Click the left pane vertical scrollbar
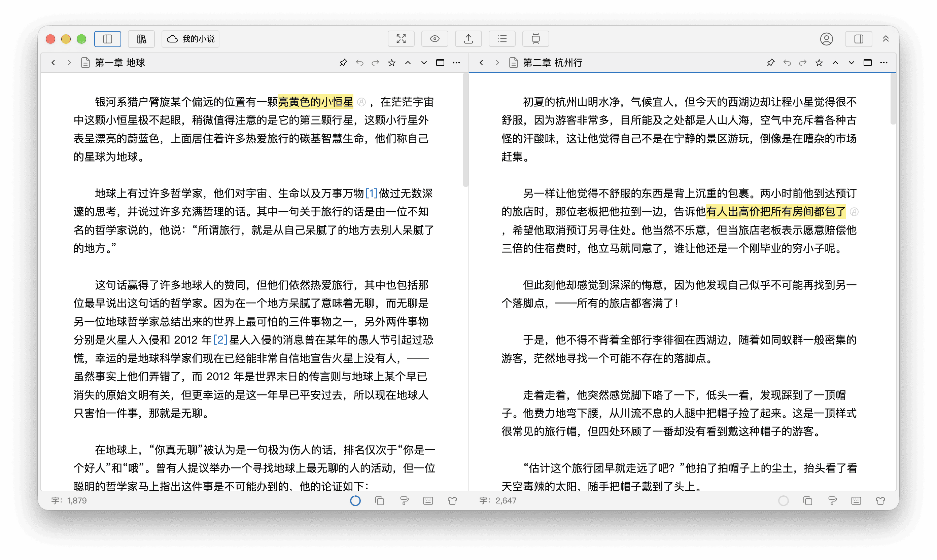937x560 pixels. click(x=465, y=130)
